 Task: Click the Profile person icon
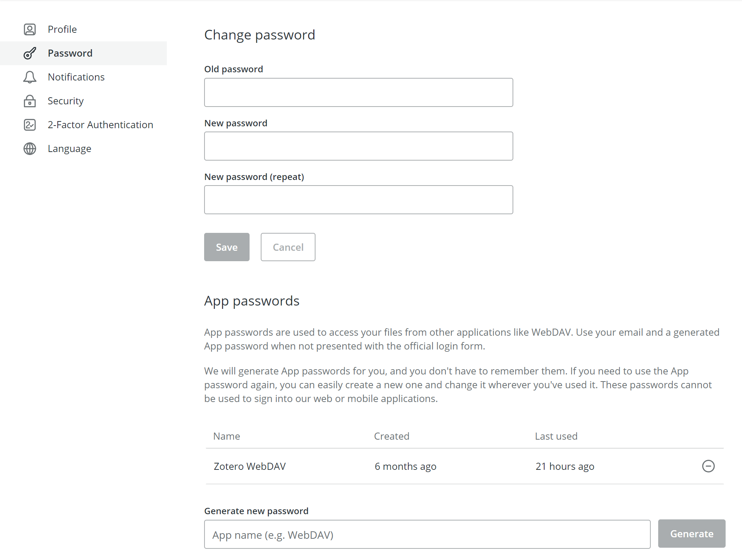point(30,29)
